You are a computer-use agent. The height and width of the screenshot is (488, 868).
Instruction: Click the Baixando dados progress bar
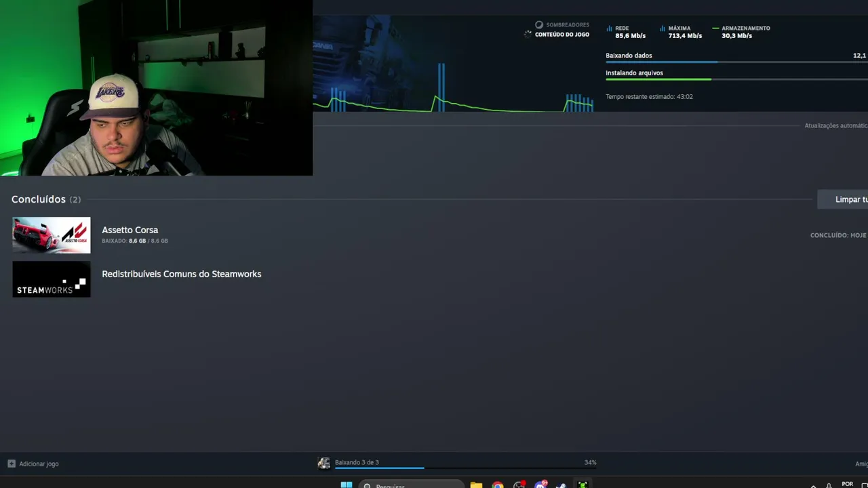point(736,62)
